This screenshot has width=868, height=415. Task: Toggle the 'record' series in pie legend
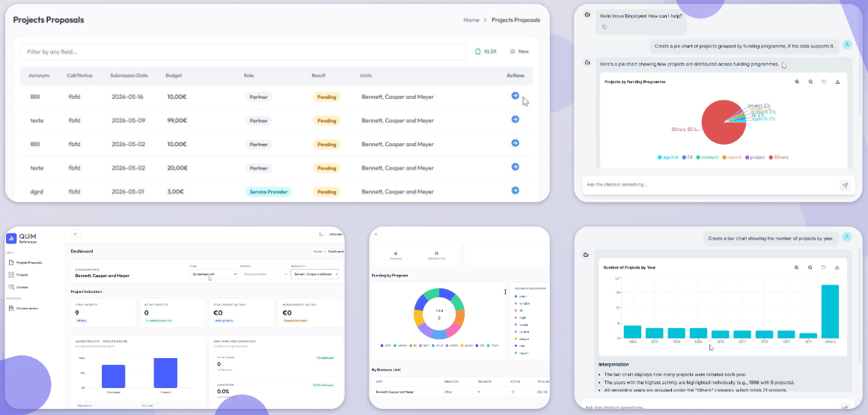pos(732,157)
